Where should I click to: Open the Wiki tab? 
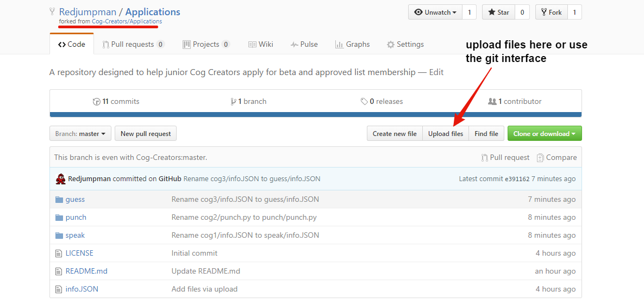261,45
